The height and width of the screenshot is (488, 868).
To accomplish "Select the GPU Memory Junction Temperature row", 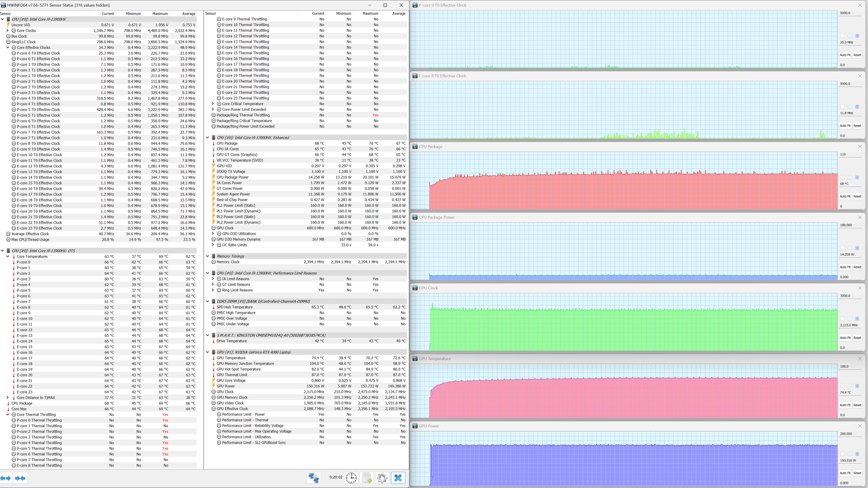I will pyautogui.click(x=245, y=363).
